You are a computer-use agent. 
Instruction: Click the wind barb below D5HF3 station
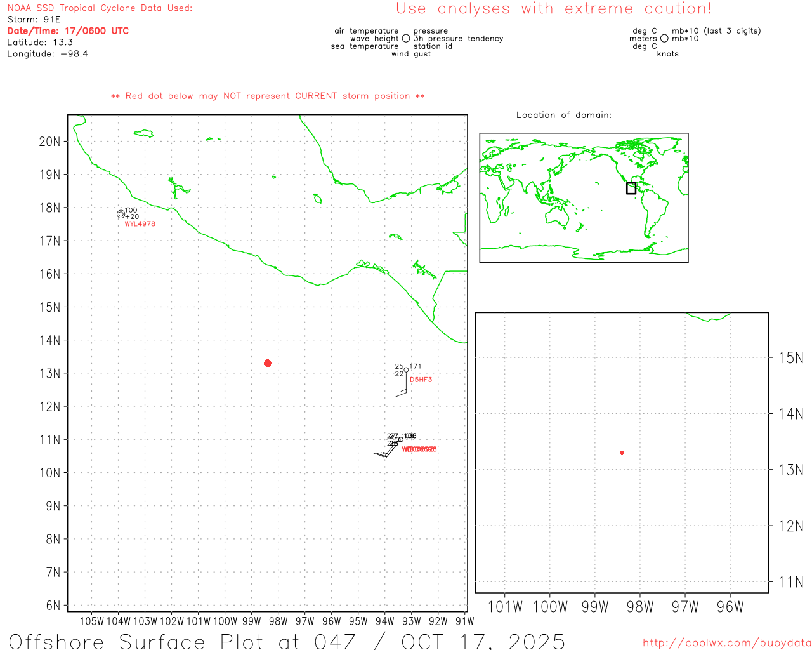[x=402, y=384]
